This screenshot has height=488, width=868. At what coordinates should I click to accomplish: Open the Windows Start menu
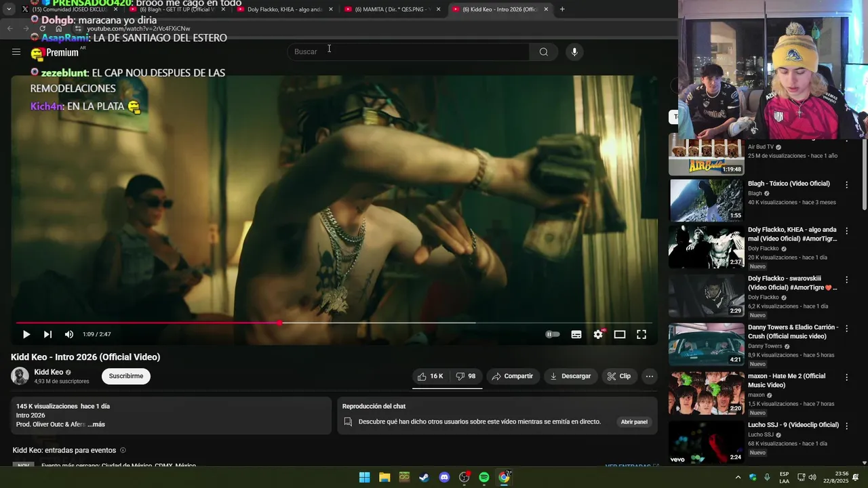tap(364, 477)
